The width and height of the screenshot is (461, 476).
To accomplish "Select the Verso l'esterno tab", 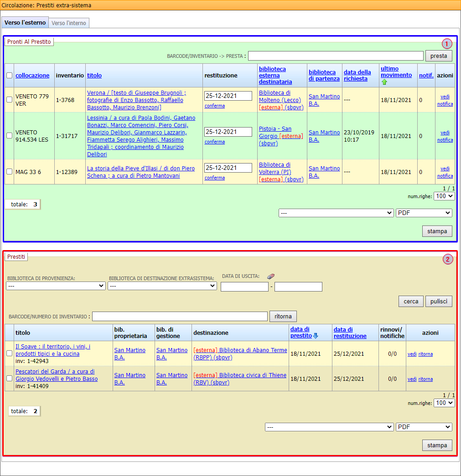I will coord(25,22).
